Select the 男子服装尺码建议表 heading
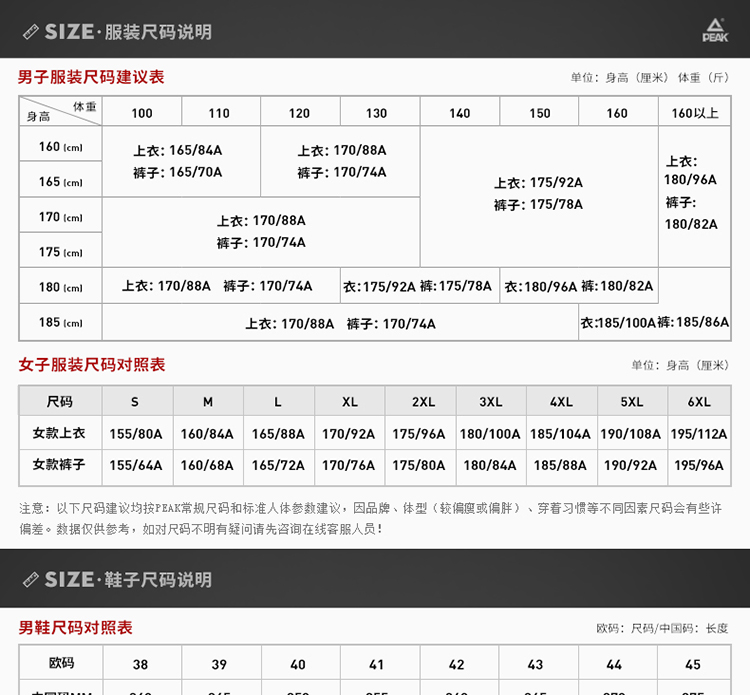 click(x=91, y=77)
